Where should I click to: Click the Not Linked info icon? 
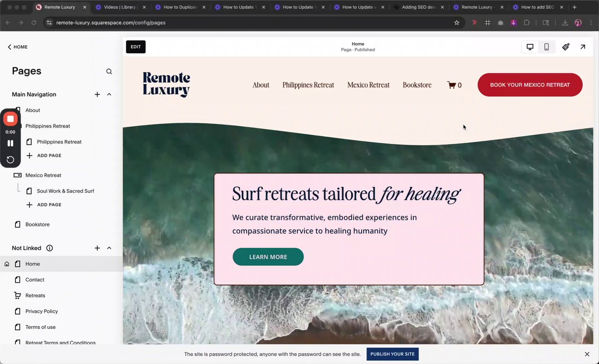[50, 248]
